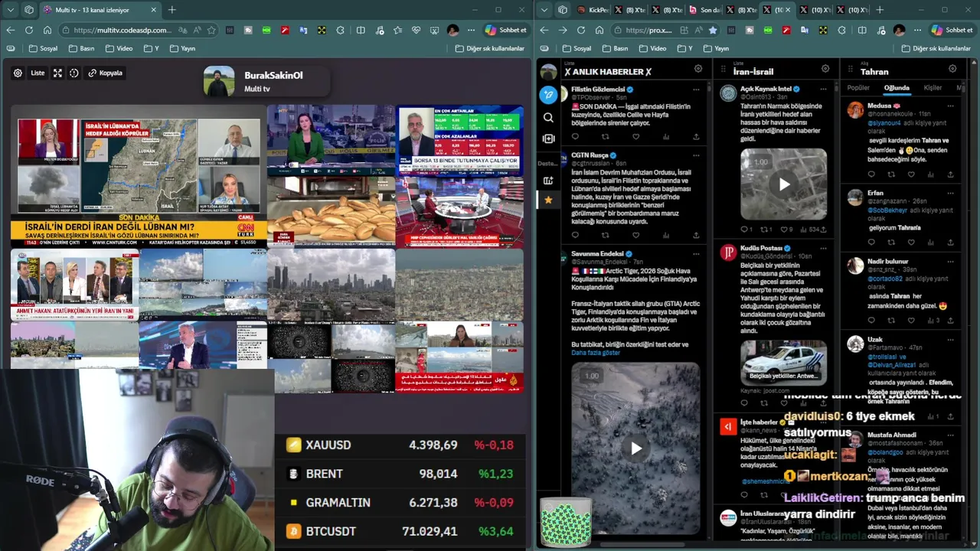Image resolution: width=980 pixels, height=551 pixels.
Task: Open search in X Pro sidebar
Action: pyautogui.click(x=548, y=118)
